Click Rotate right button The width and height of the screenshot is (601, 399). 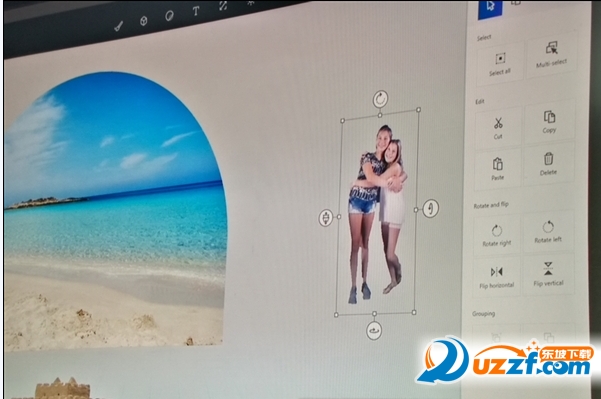[x=497, y=235]
